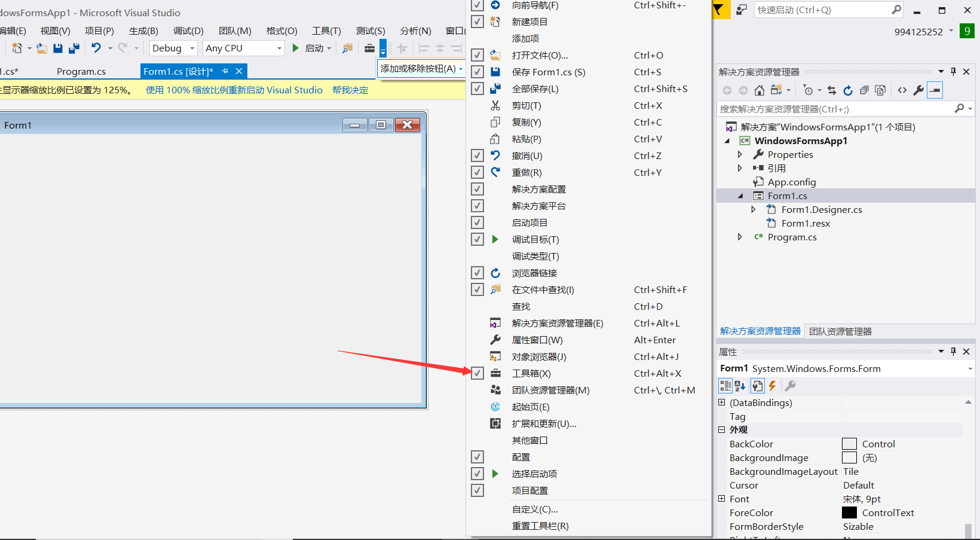Click the Preview Selected Items icon
The height and width of the screenshot is (540, 980).
[935, 90]
